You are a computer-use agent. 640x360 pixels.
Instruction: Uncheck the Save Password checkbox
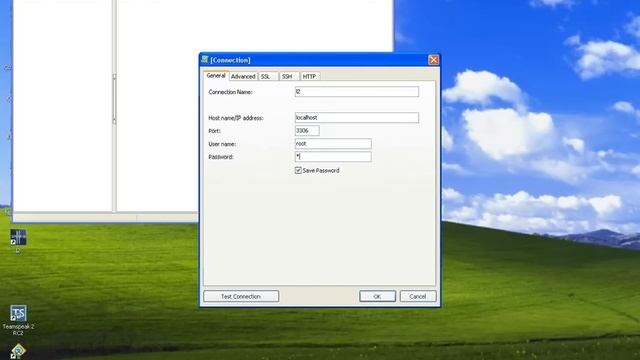[x=298, y=170]
